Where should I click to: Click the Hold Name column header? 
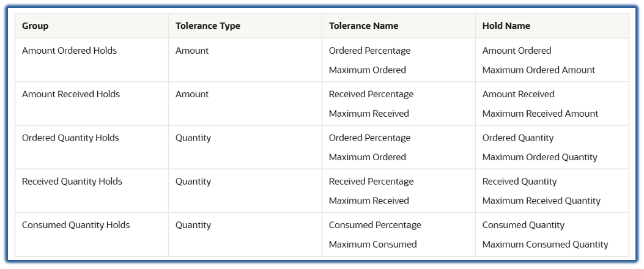tap(506, 26)
